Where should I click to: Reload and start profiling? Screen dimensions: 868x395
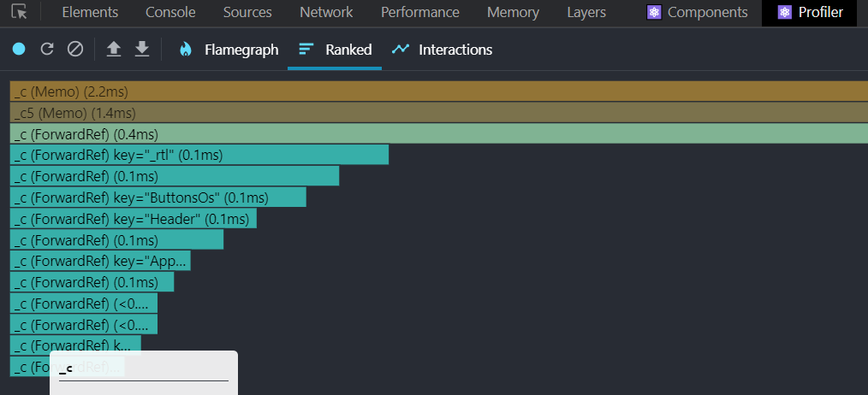click(47, 50)
